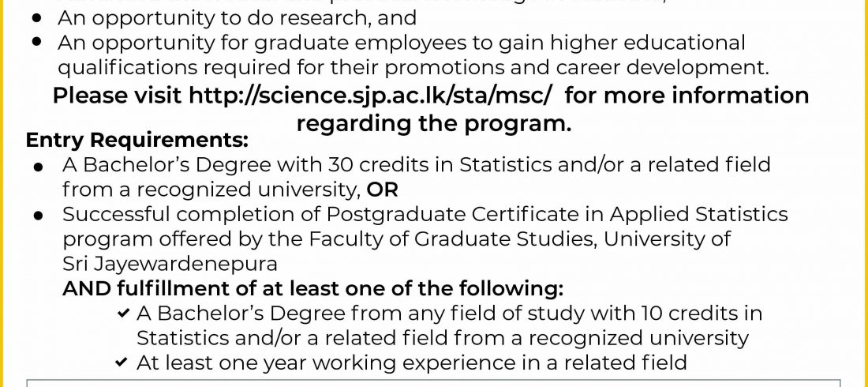Click the checkmark beside "At least one year"
This screenshot has width=868, height=387.
(122, 363)
